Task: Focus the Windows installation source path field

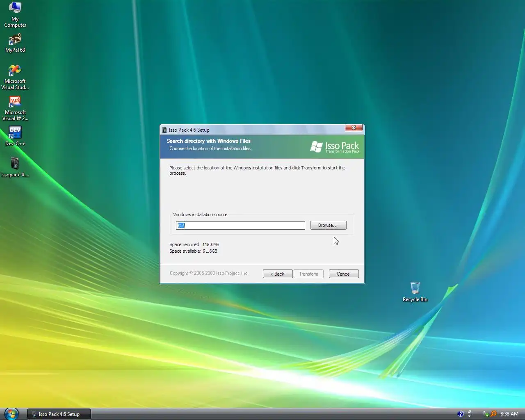Action: pyautogui.click(x=240, y=226)
